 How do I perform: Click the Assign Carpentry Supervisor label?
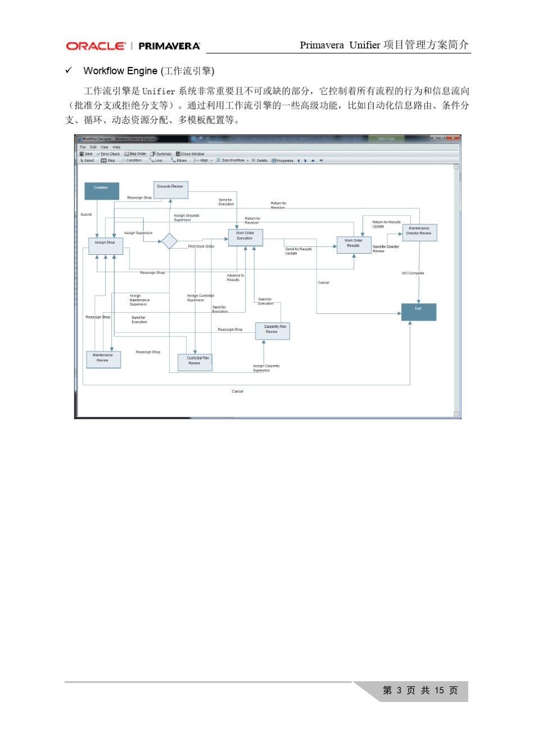[x=266, y=368]
